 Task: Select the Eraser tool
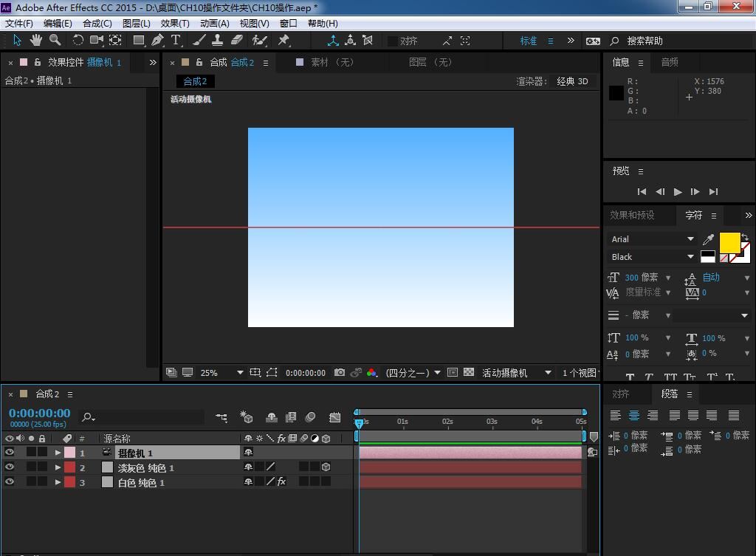(x=236, y=41)
